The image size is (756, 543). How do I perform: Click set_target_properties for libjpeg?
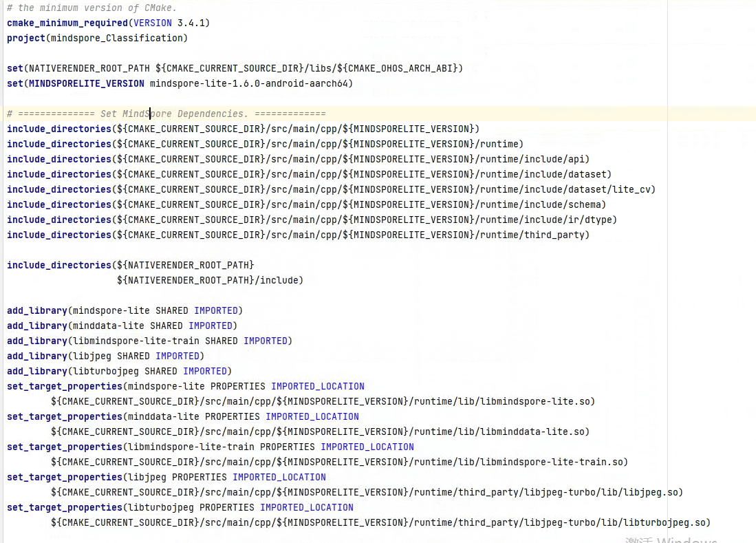click(166, 477)
